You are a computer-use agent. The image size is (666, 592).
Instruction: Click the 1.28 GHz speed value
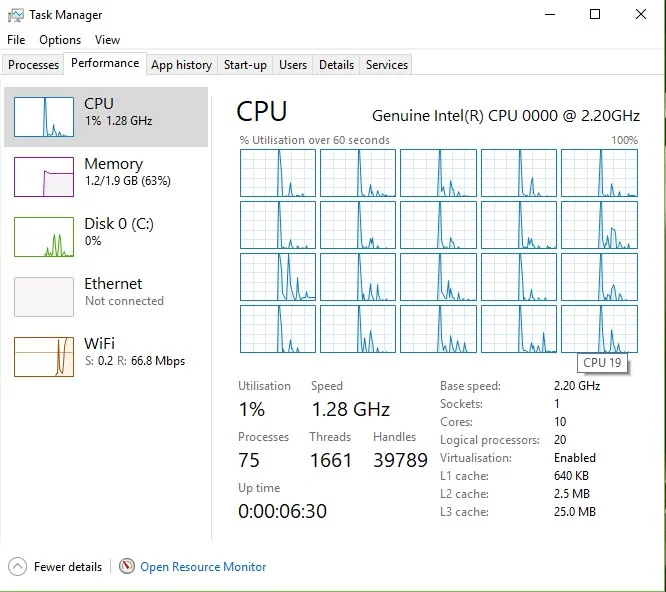pos(351,409)
